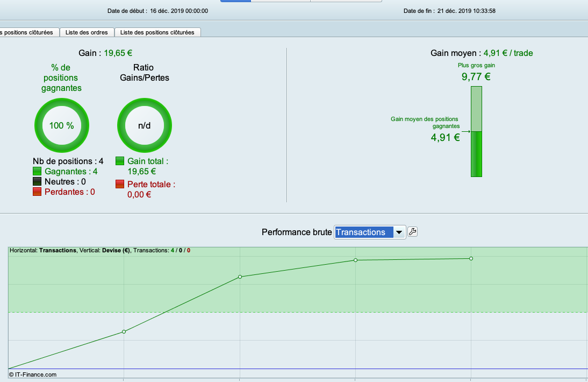This screenshot has width=588, height=382.
Task: Select the second data point on performance curve
Action: (x=240, y=277)
